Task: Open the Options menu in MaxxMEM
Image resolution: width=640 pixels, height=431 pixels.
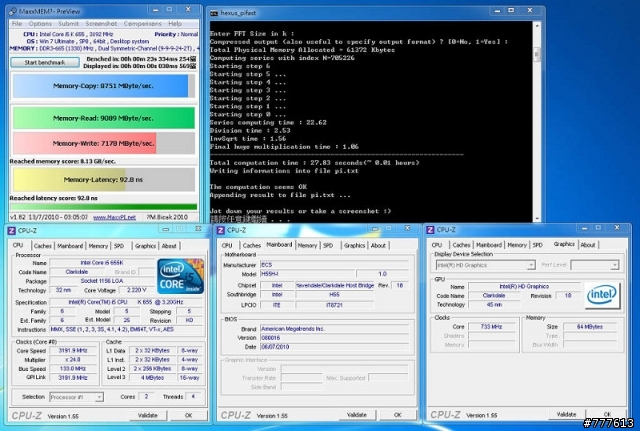Action: [40, 24]
